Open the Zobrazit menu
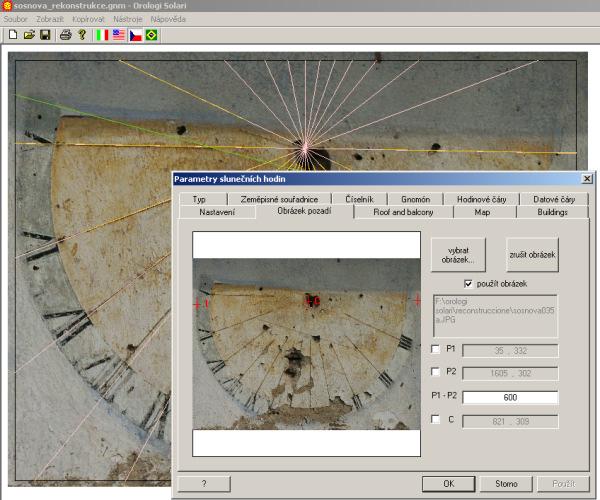The width and height of the screenshot is (600, 500). (x=50, y=19)
